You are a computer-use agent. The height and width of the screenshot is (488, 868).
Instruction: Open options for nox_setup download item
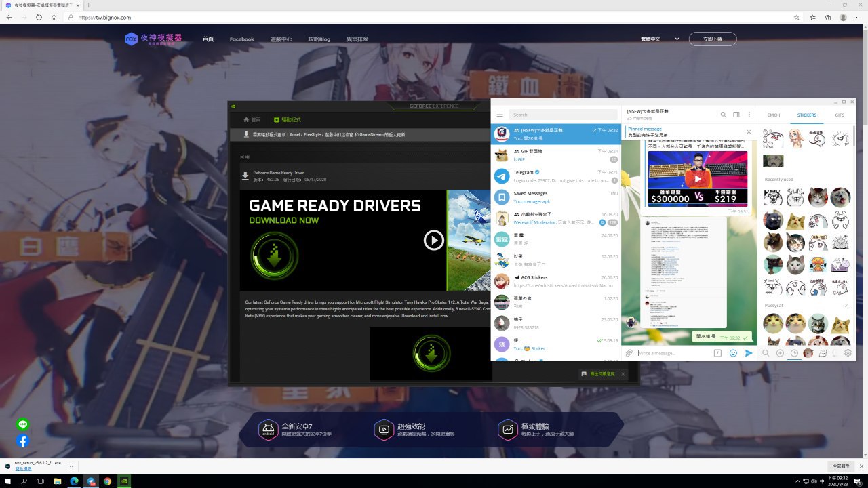tap(70, 466)
